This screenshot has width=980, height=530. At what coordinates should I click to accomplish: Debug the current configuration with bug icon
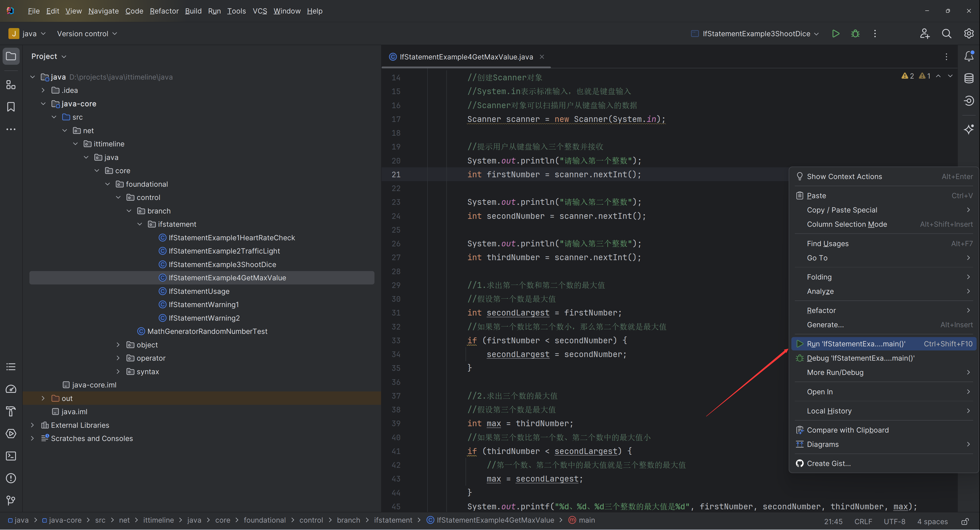coord(855,33)
